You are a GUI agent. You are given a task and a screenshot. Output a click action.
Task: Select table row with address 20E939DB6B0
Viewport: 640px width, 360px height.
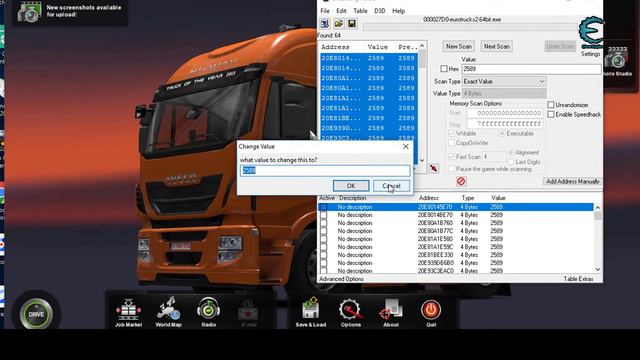coord(456,263)
